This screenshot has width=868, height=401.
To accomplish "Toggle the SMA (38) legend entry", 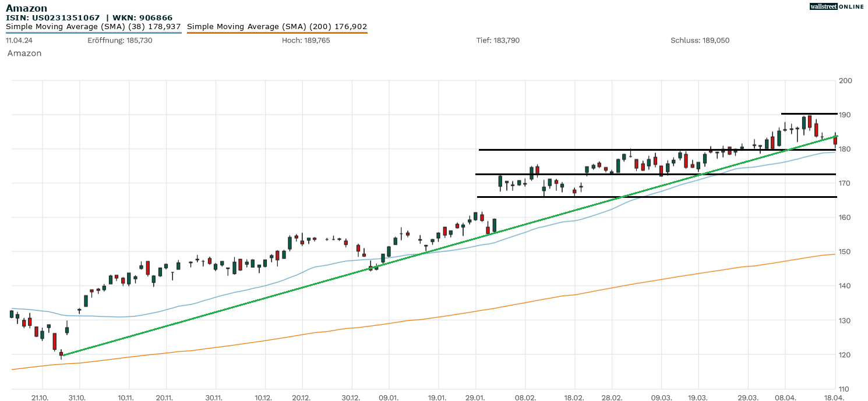I will tap(93, 27).
